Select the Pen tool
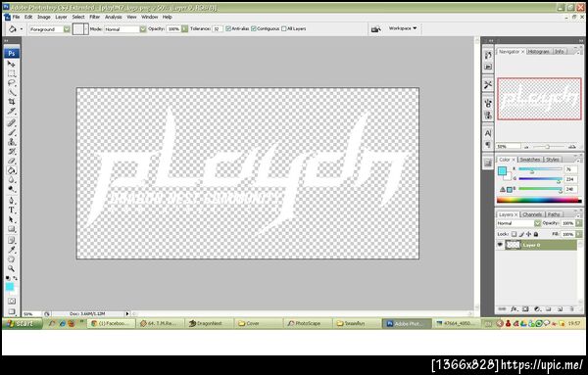This screenshot has width=588, height=375. tap(11, 201)
